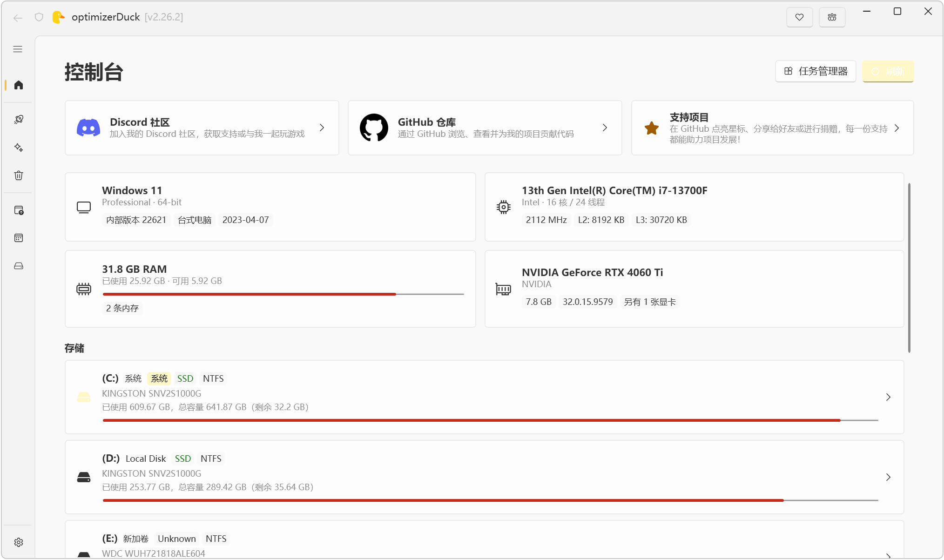This screenshot has height=560, width=944.
Task: Click the optimizerDuck version label v2.26.2
Action: (x=164, y=17)
